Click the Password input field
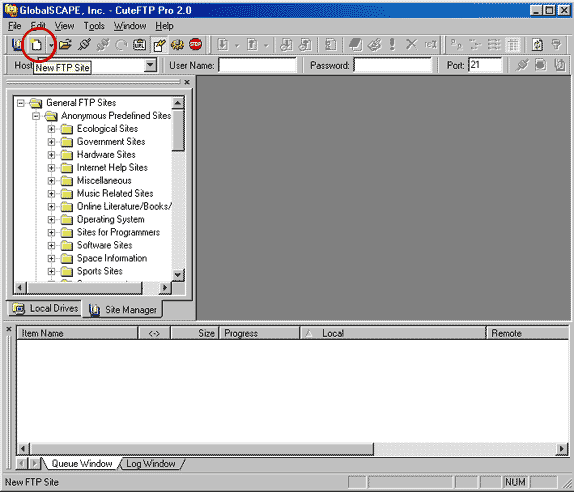Image resolution: width=574 pixels, height=492 pixels. [x=393, y=66]
